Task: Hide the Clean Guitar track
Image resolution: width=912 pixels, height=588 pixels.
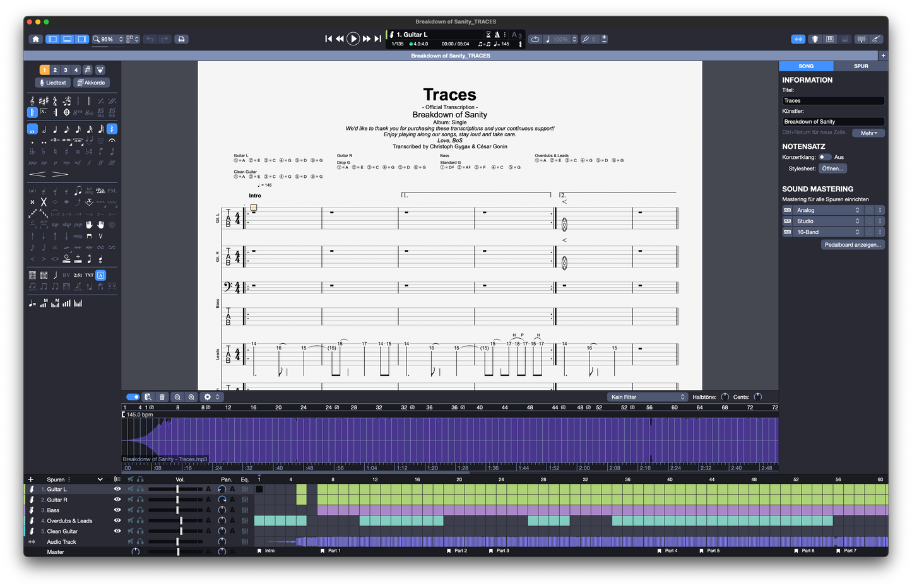Action: (117, 531)
